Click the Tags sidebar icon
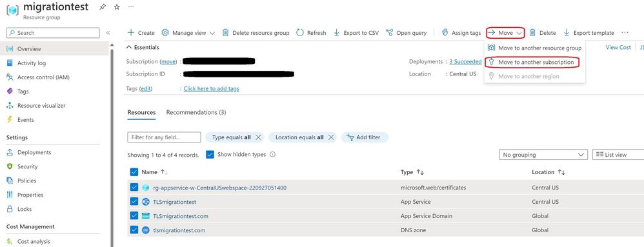Viewport: 644px width, 247px height. coord(10,92)
